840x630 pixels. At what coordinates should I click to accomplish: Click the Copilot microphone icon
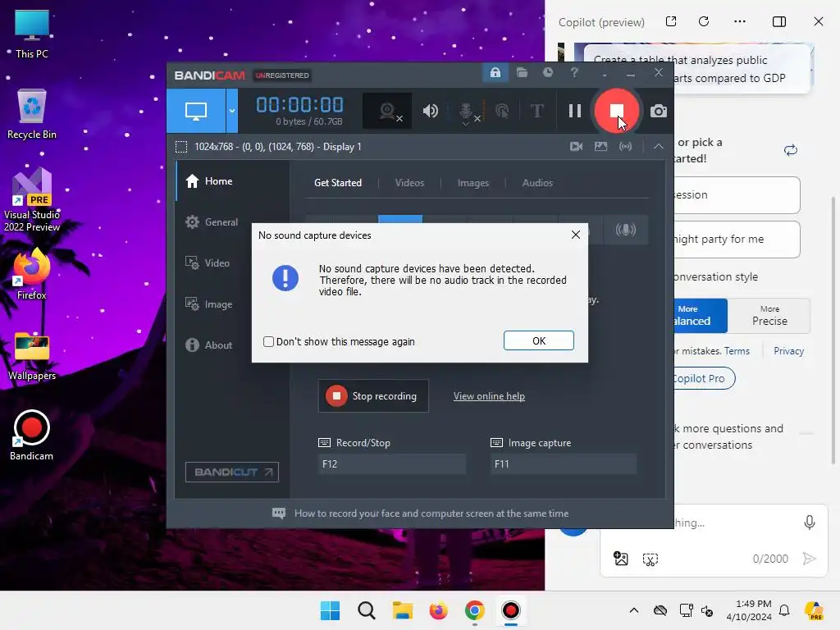pyautogui.click(x=809, y=523)
